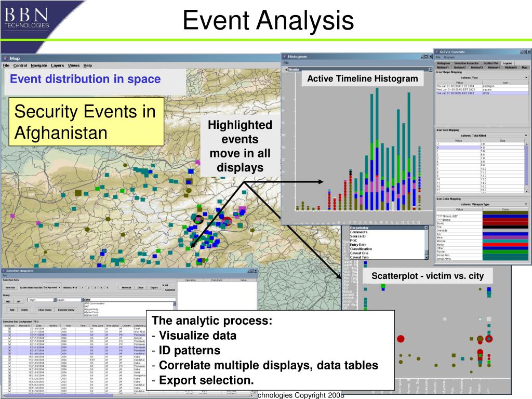
Task: Select large olive square event marker on map
Action: 78,193
